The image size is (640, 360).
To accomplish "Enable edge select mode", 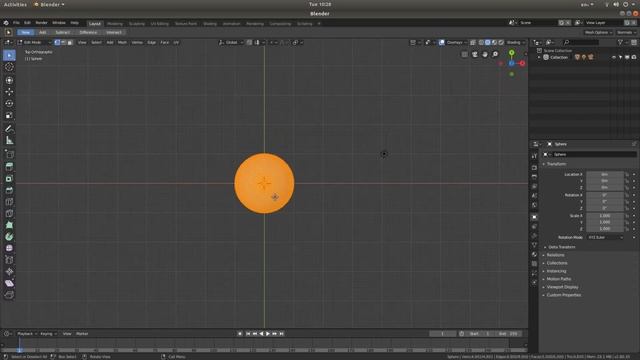I will pyautogui.click(x=63, y=42).
